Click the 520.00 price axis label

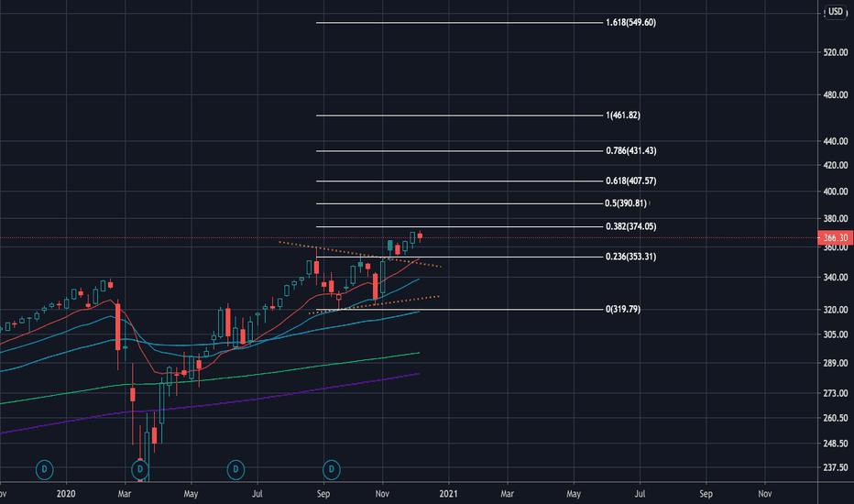[836, 52]
